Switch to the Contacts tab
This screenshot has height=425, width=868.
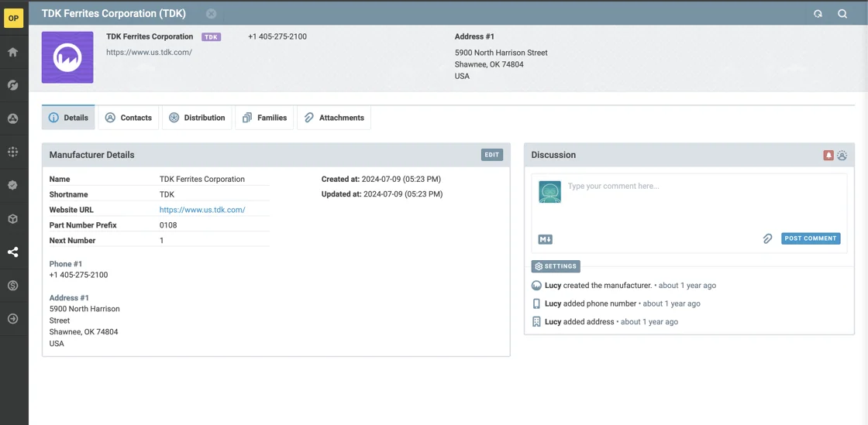129,118
